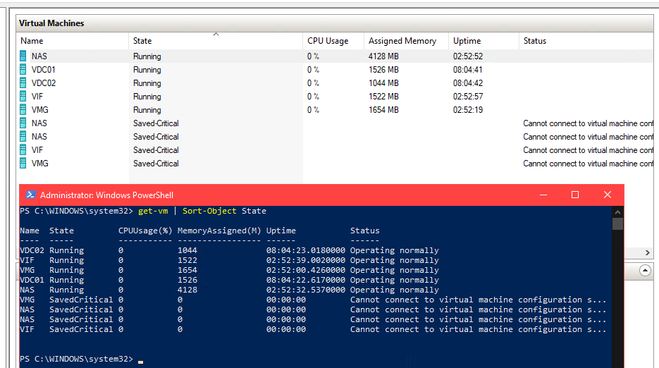Click the VM icon of the running VMG machine
Viewport: 659px width, 368px height.
click(x=23, y=110)
